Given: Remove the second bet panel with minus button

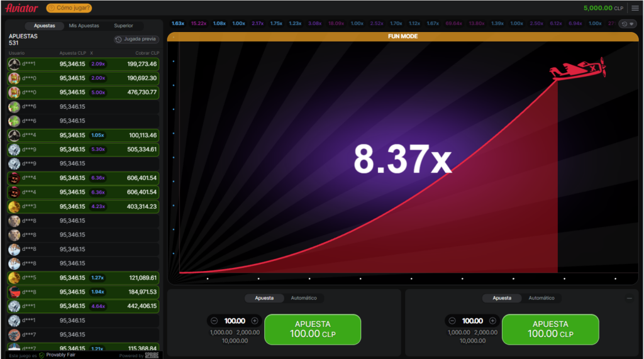Looking at the screenshot, I should 630,298.
